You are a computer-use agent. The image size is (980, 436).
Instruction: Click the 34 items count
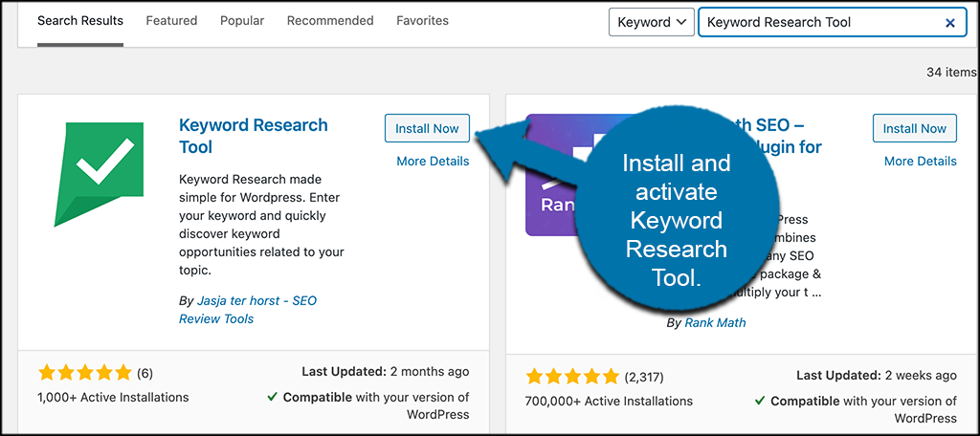pos(952,72)
